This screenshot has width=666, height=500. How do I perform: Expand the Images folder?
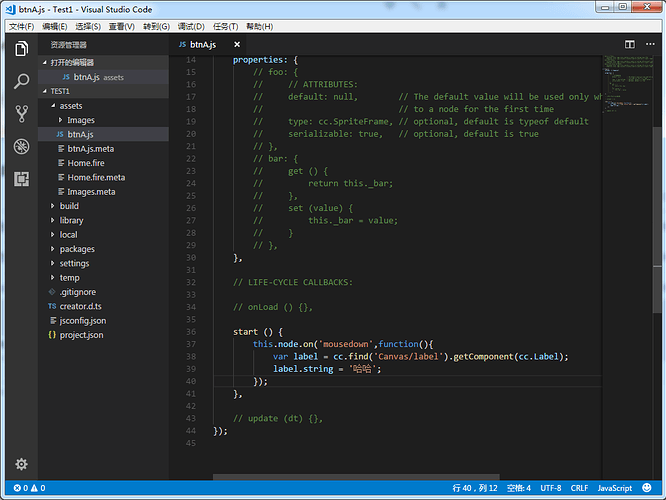click(60, 120)
